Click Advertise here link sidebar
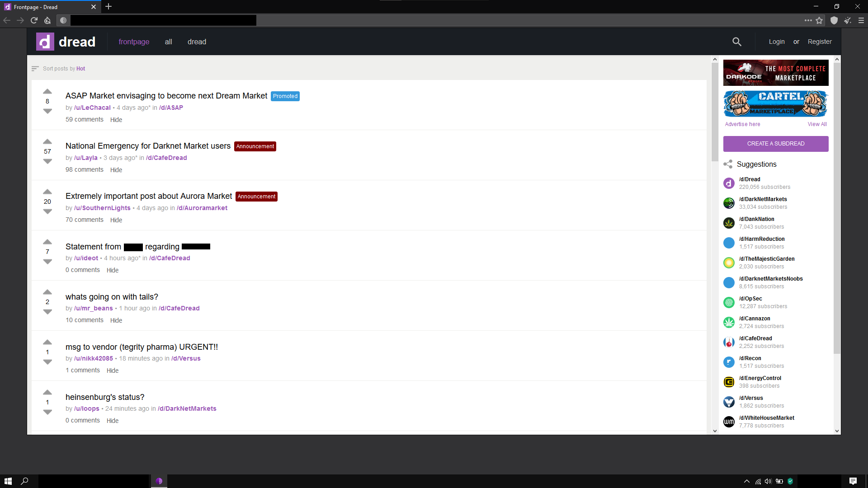 [x=743, y=124]
